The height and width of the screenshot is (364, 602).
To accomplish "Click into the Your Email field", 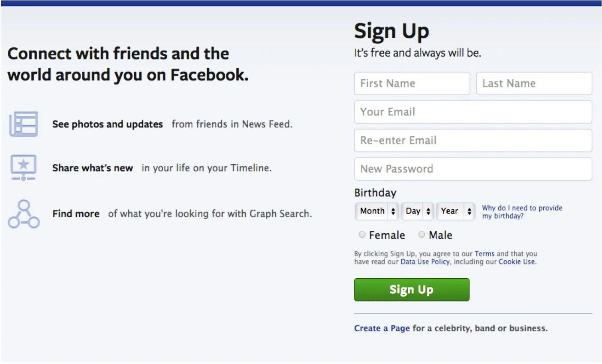I will pos(473,112).
